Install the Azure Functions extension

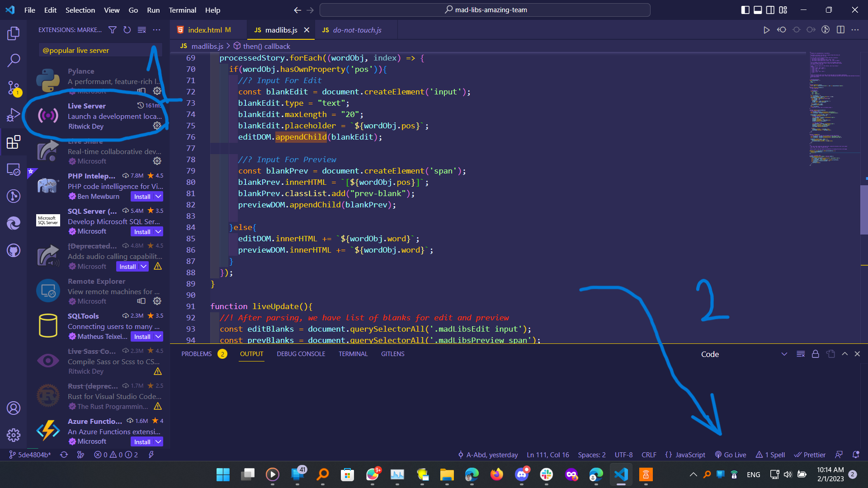[x=142, y=442]
